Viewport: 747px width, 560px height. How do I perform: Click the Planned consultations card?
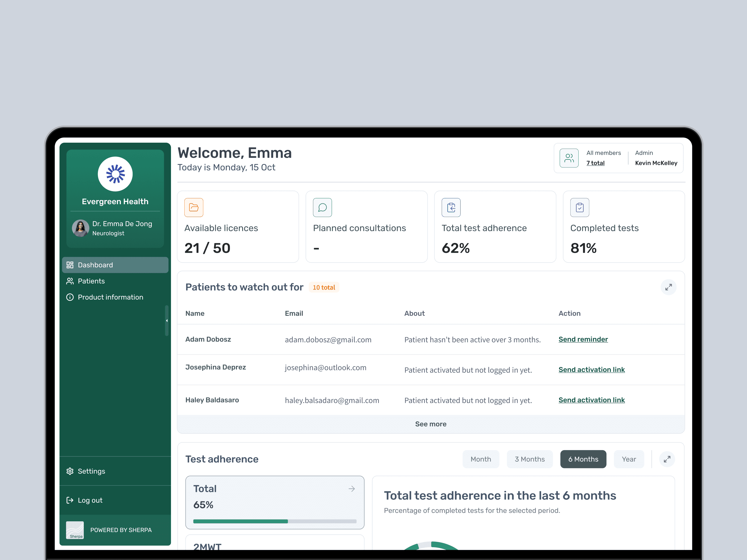pos(367,226)
